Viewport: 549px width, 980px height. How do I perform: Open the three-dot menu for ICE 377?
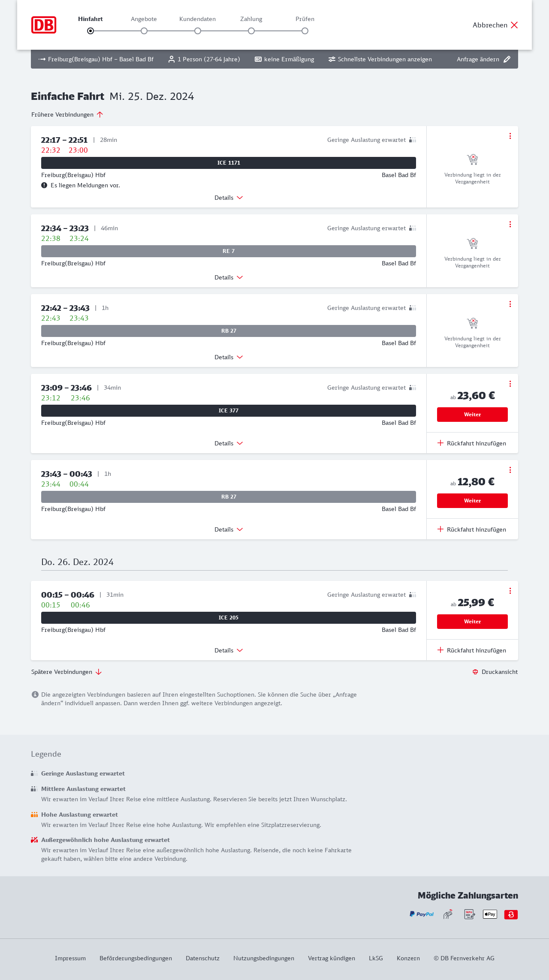510,384
